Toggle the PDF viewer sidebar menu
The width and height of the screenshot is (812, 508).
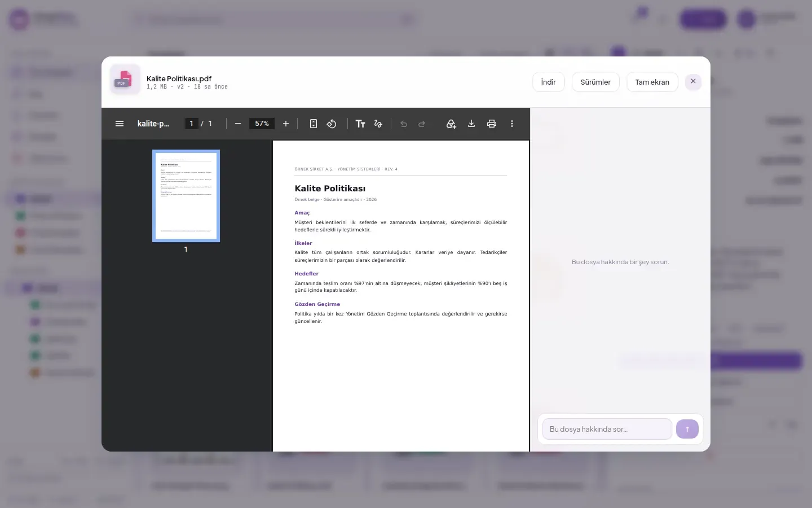pos(120,124)
